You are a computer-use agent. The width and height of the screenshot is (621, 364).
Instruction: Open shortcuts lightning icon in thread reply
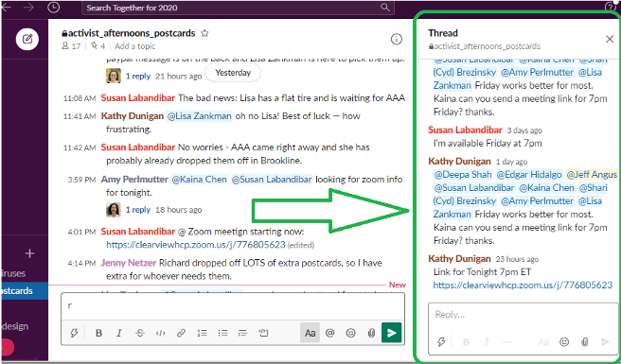pyautogui.click(x=441, y=342)
